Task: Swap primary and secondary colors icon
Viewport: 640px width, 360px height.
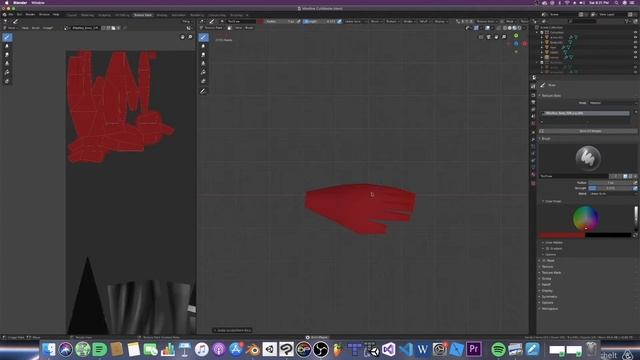Action: point(635,235)
